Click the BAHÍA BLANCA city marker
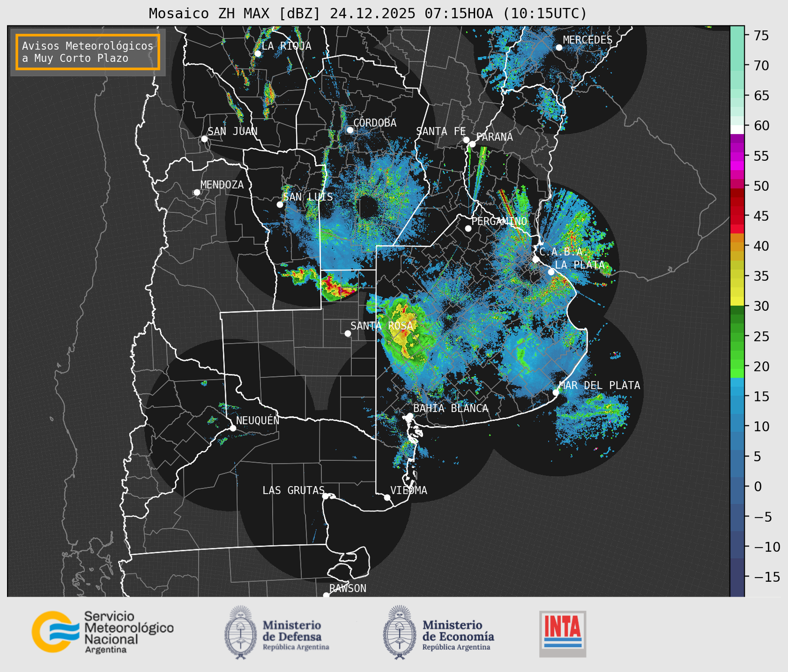Viewport: 788px width, 672px height. point(410,416)
